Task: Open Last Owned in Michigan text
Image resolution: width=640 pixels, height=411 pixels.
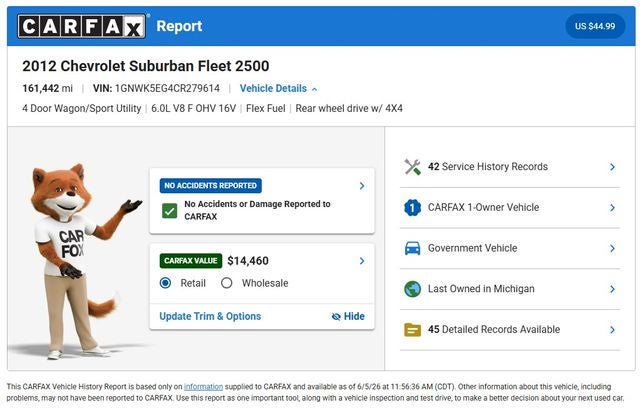Action: tap(481, 289)
